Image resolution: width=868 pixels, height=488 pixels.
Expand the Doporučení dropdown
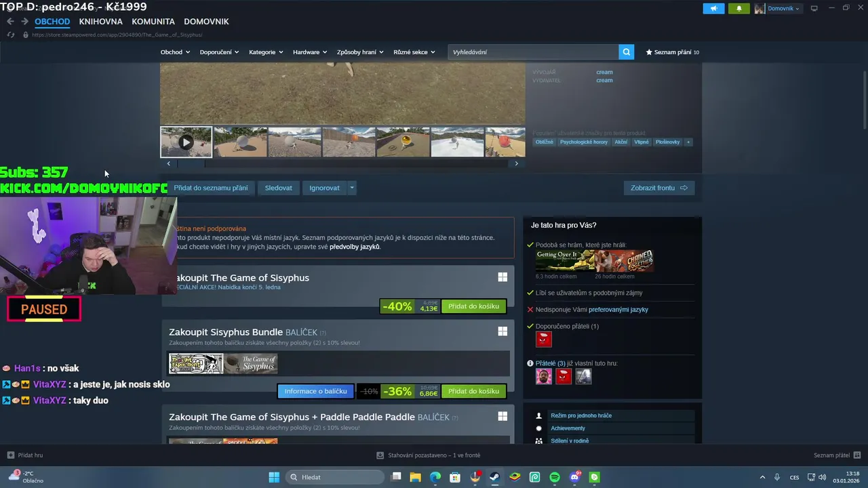point(219,52)
